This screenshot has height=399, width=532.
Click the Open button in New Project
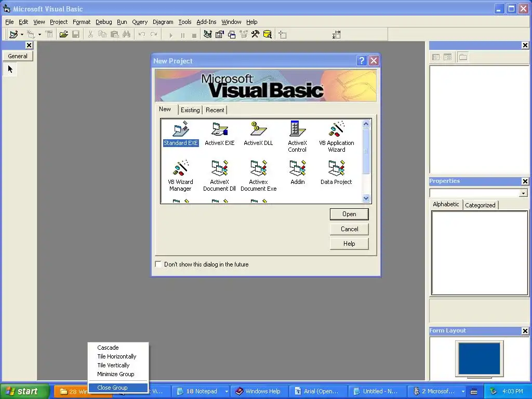(x=349, y=214)
